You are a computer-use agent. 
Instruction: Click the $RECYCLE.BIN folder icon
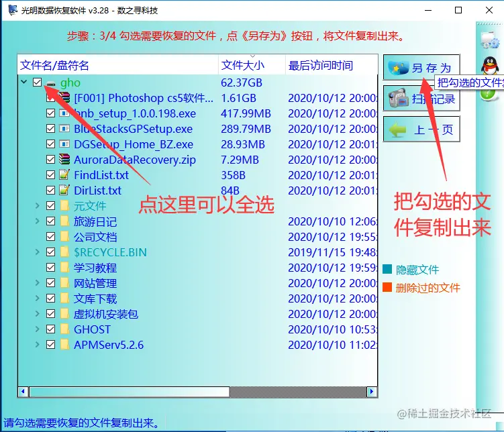64,252
